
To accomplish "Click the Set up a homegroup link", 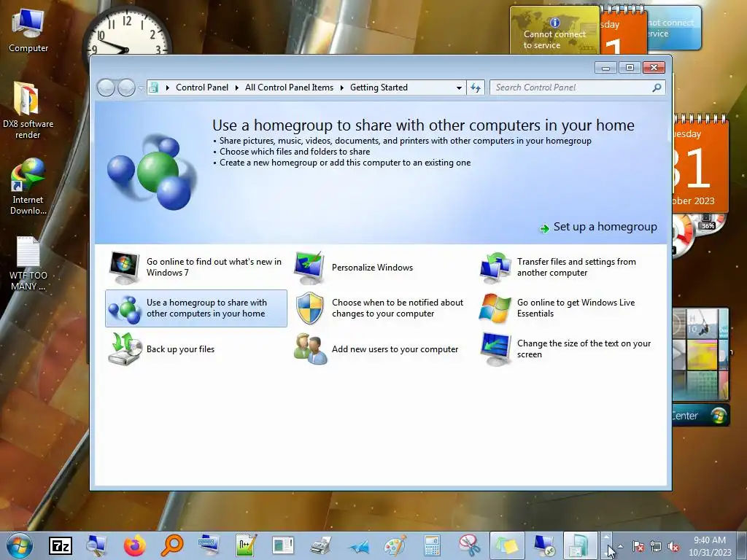I will 598,227.
